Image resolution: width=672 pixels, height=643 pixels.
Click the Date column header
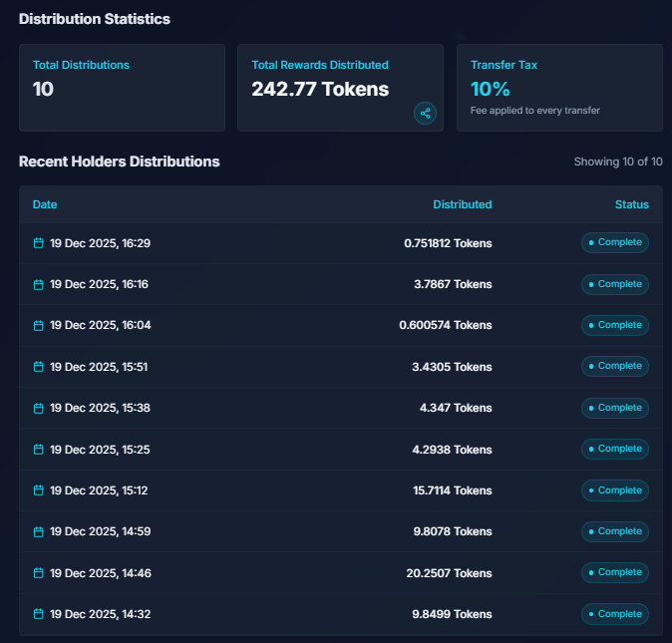[45, 204]
